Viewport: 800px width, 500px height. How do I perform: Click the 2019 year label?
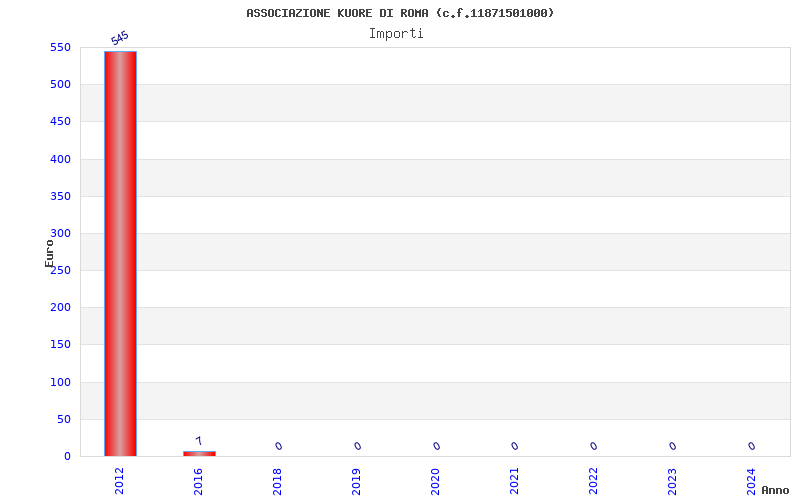coord(356,481)
